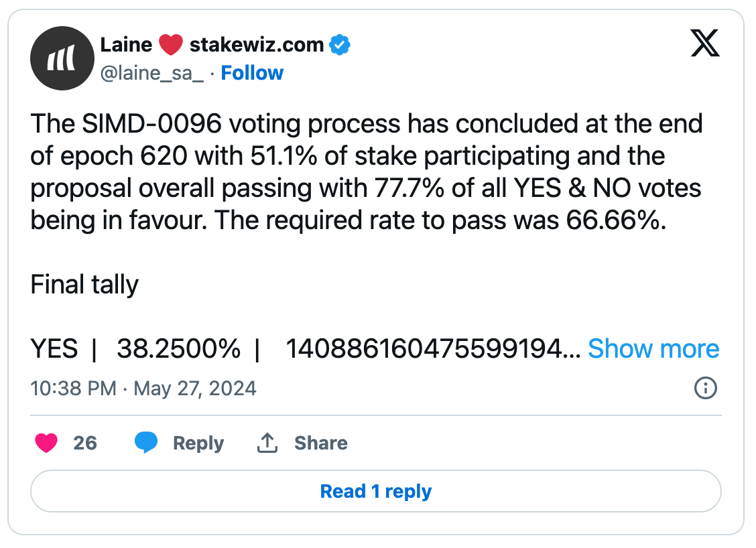Open the Laine stakewiz.com display name
The width and height of the screenshot is (756, 548).
[x=212, y=46]
